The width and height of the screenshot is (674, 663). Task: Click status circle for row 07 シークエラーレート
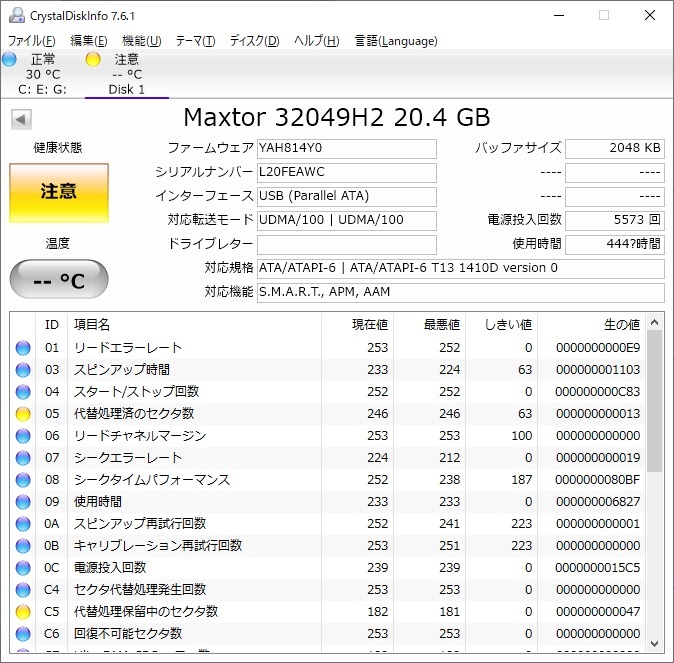click(x=23, y=457)
